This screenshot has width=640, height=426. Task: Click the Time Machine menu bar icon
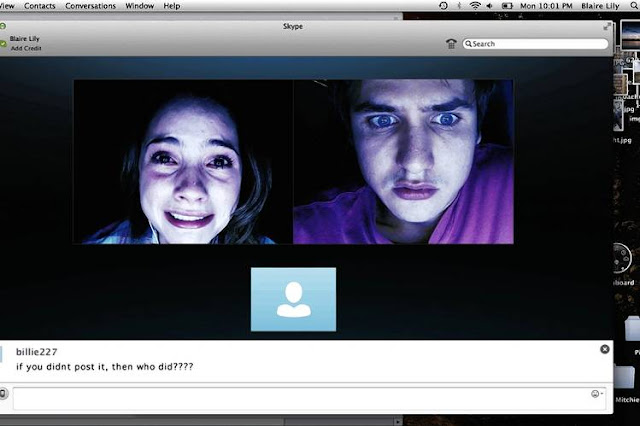click(443, 6)
